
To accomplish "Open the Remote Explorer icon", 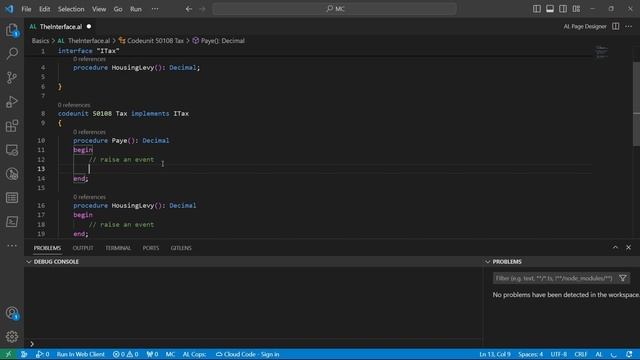I will pos(12,150).
